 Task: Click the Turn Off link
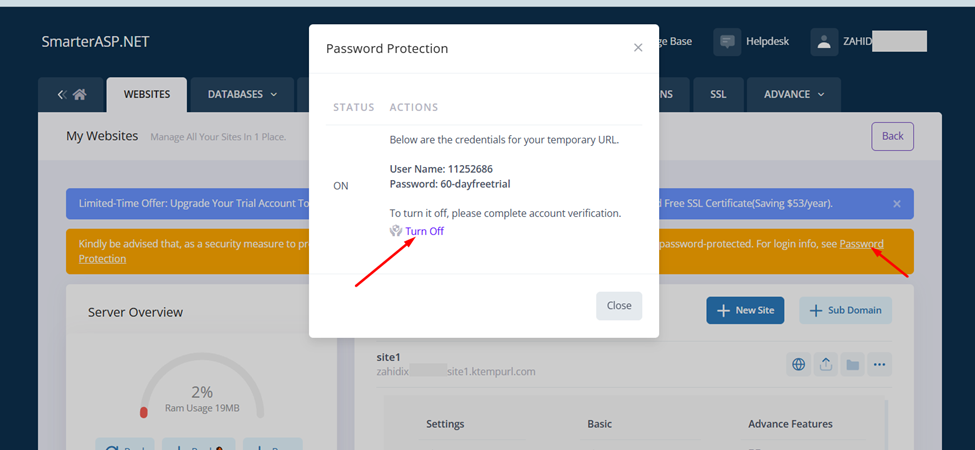(424, 231)
